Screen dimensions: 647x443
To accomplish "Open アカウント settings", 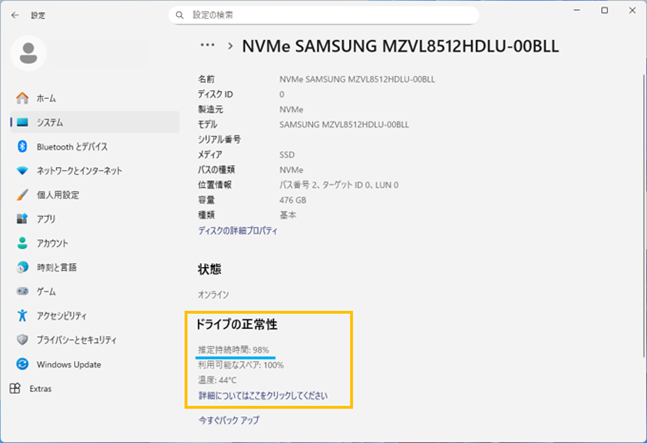I will tap(95, 243).
